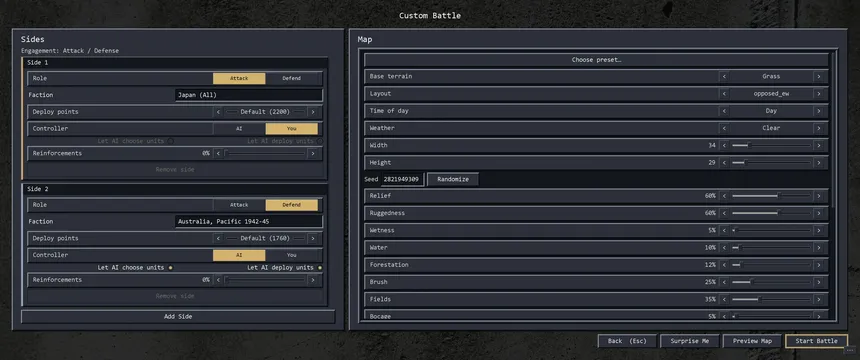Increase Side 1 reinforcements right arrow
The height and width of the screenshot is (360, 860).
pos(313,154)
